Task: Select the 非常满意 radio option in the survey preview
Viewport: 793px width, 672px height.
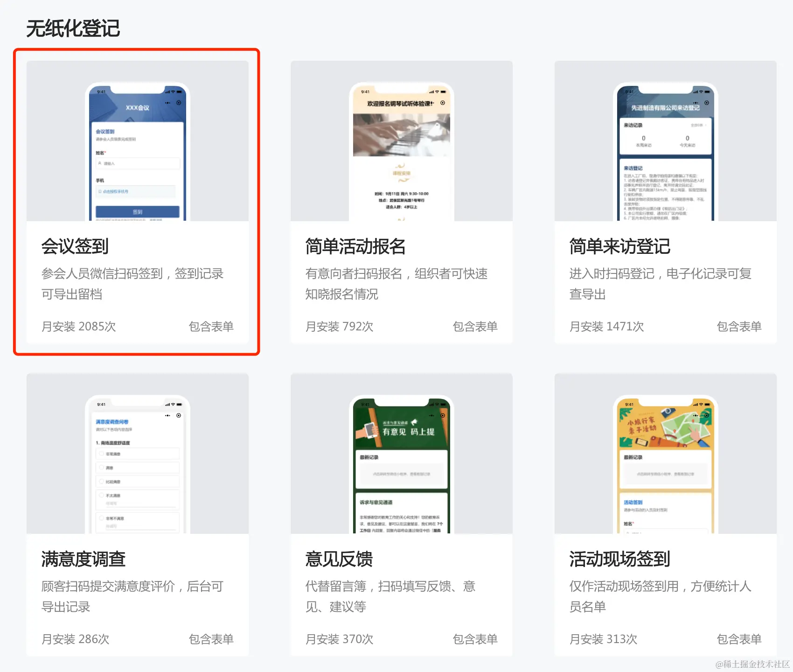Action: (x=101, y=454)
